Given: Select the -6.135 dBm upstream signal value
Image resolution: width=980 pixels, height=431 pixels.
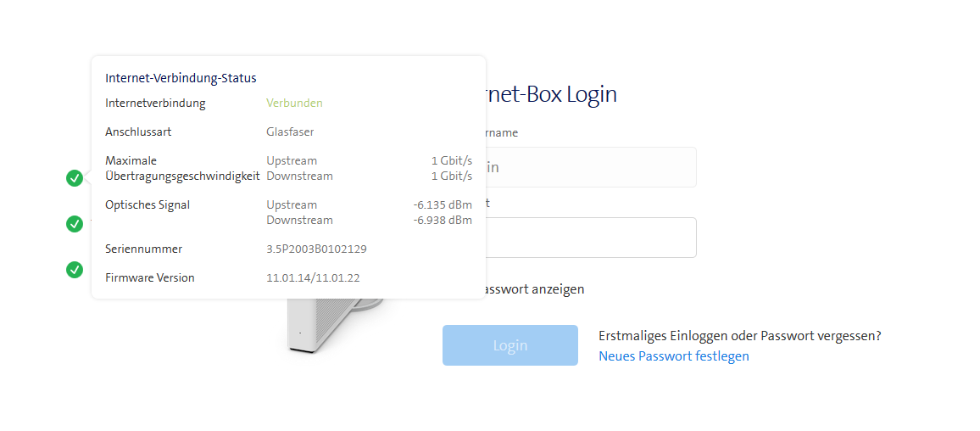Looking at the screenshot, I should (x=443, y=204).
